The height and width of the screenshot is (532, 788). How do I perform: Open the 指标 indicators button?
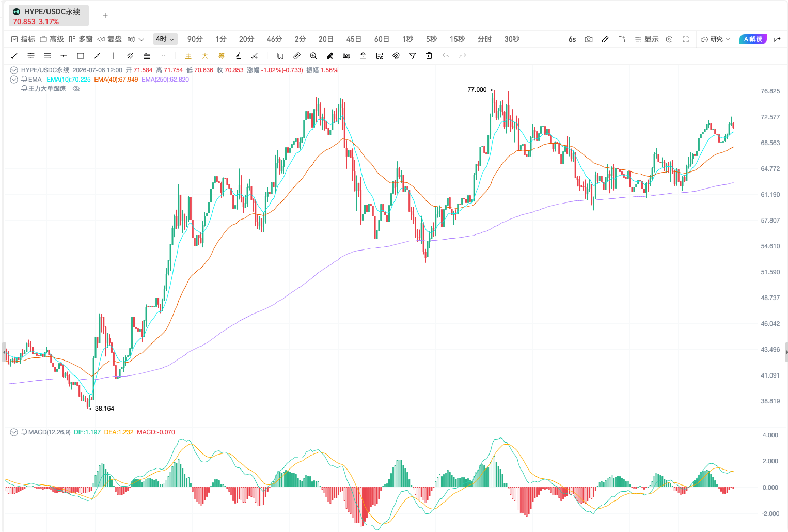point(23,39)
